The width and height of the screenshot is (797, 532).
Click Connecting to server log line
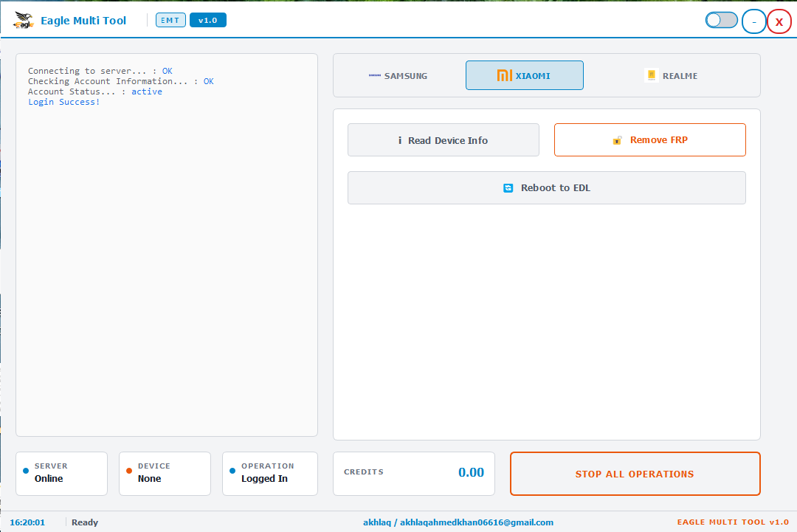pyautogui.click(x=100, y=71)
